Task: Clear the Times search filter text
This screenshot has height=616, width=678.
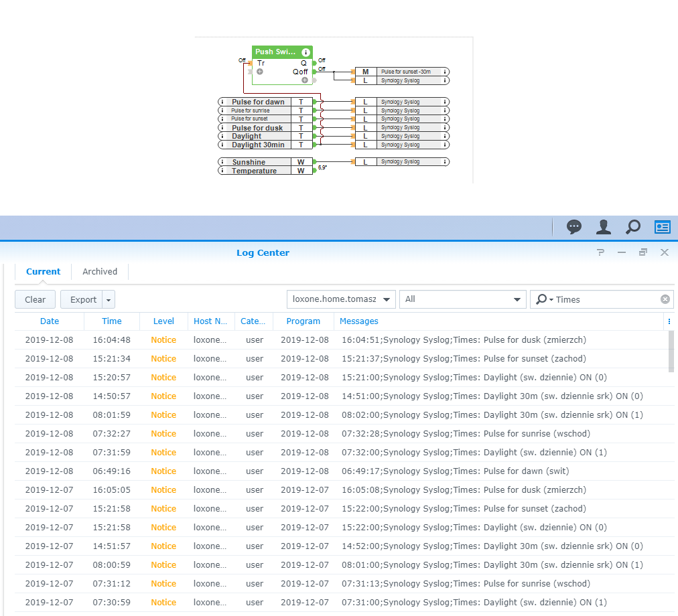Action: point(665,299)
